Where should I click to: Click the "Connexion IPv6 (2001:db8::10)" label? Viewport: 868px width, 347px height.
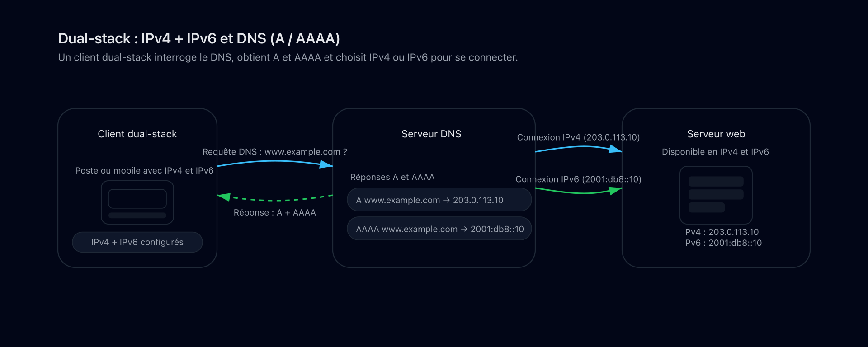click(578, 179)
